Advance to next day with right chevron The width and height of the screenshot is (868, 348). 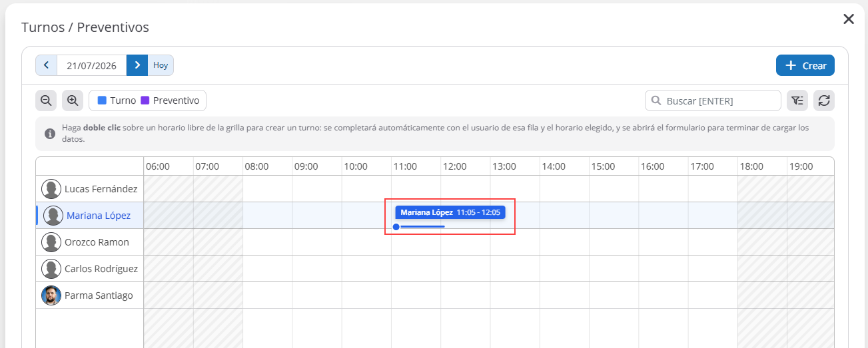[x=137, y=65]
